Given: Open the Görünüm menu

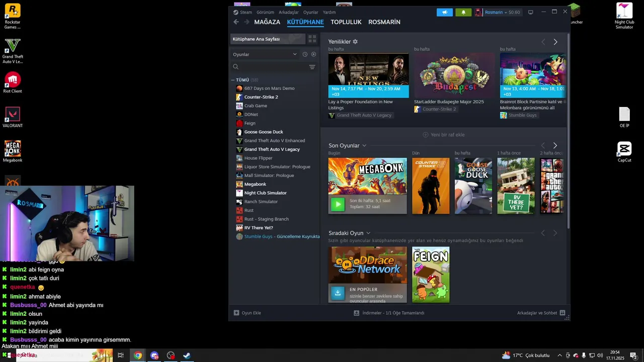Looking at the screenshot, I should (265, 12).
